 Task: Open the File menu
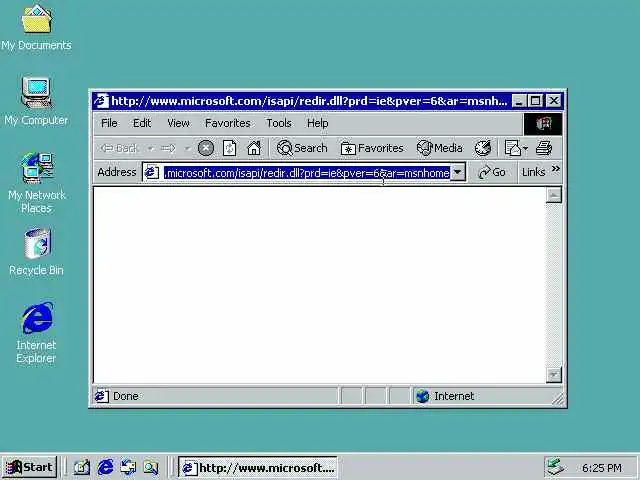coord(109,123)
